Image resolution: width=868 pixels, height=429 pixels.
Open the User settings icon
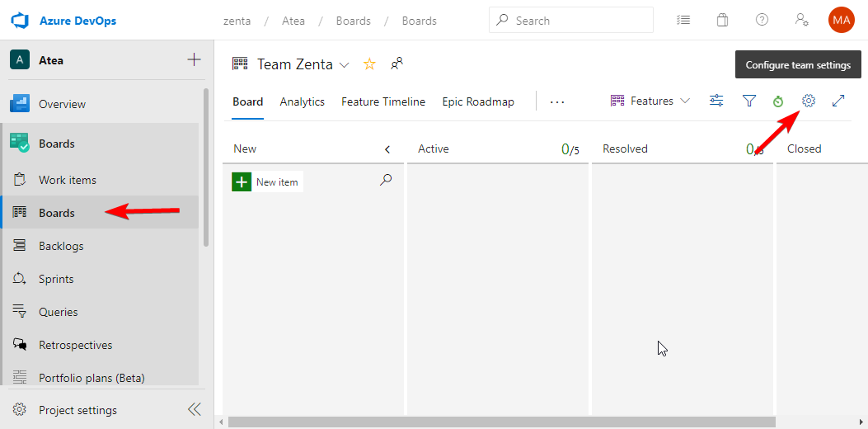click(801, 20)
